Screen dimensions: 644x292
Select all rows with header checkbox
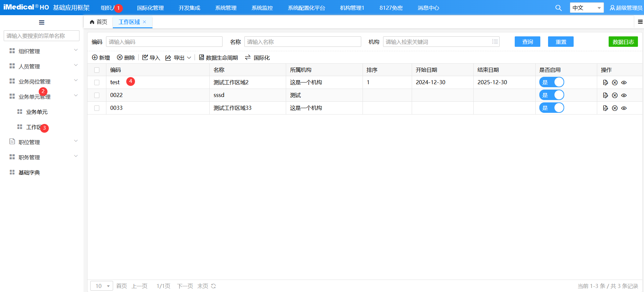(x=97, y=70)
